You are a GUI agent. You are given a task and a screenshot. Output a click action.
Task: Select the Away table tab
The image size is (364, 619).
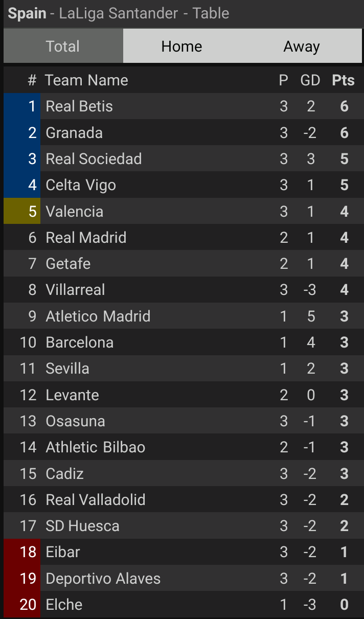click(302, 47)
